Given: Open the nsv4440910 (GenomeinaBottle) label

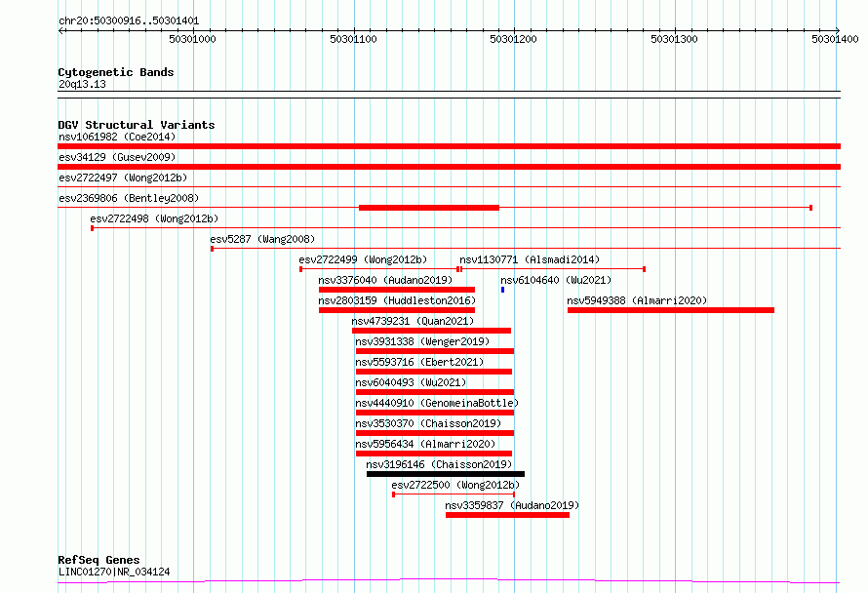Looking at the screenshot, I should tap(437, 403).
